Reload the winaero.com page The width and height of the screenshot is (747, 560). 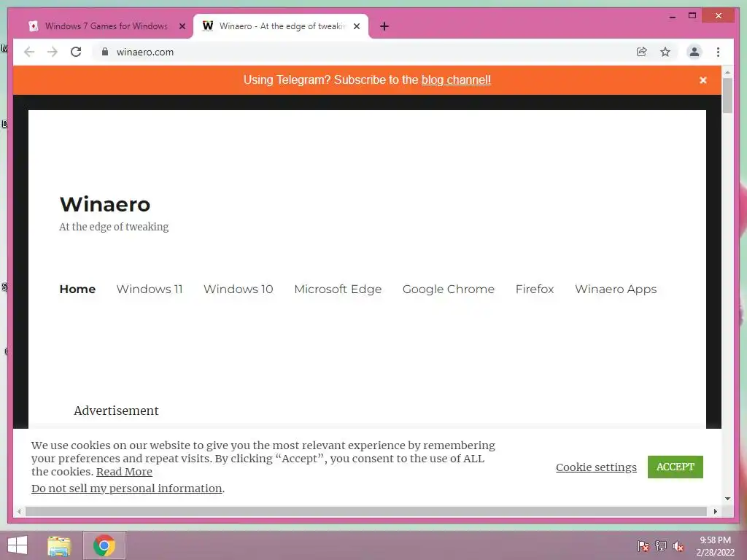coord(76,52)
